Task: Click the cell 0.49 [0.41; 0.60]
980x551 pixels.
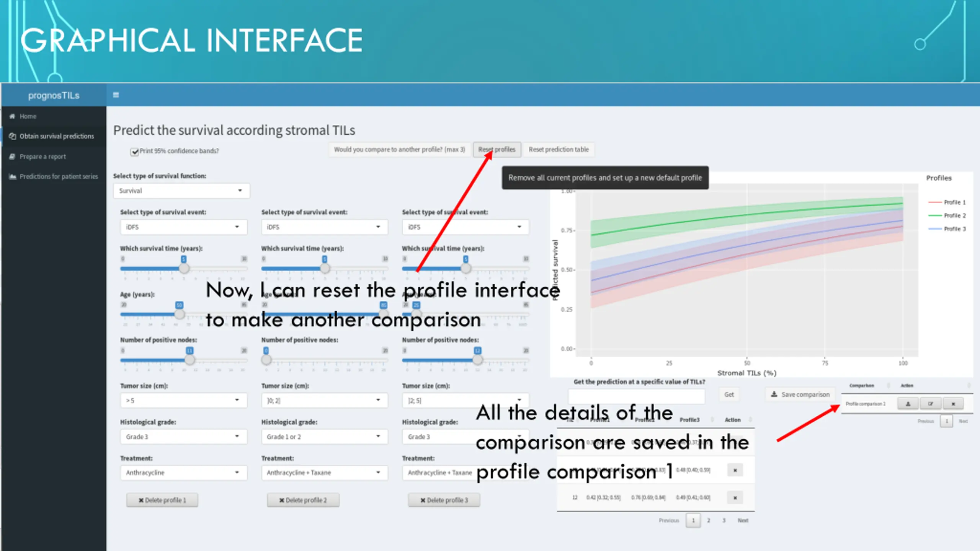Action: point(693,498)
